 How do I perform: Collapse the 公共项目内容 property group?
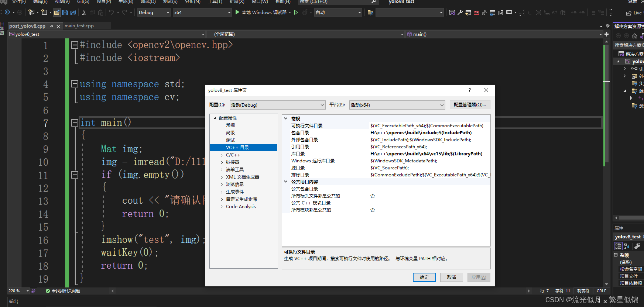(286, 182)
